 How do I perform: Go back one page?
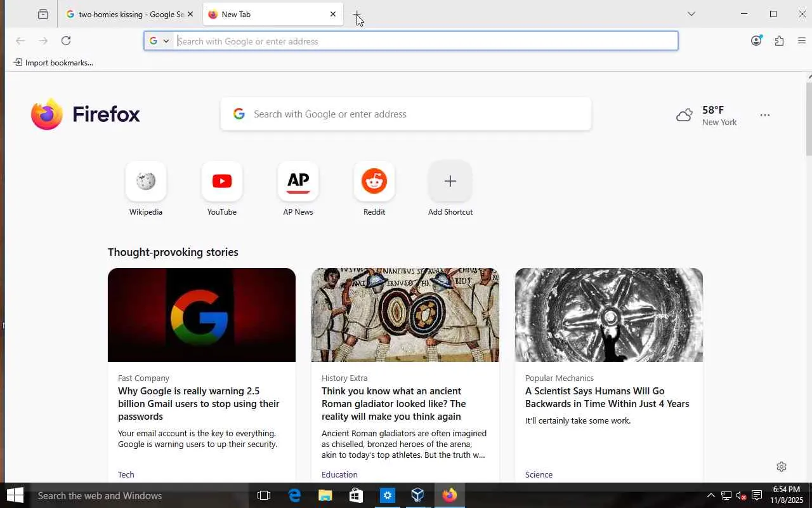(x=20, y=41)
